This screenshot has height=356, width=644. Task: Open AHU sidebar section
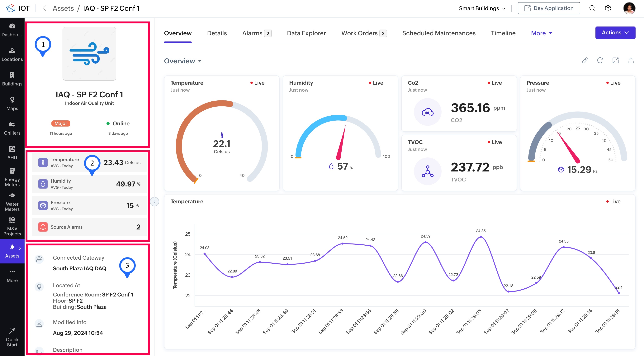(12, 153)
